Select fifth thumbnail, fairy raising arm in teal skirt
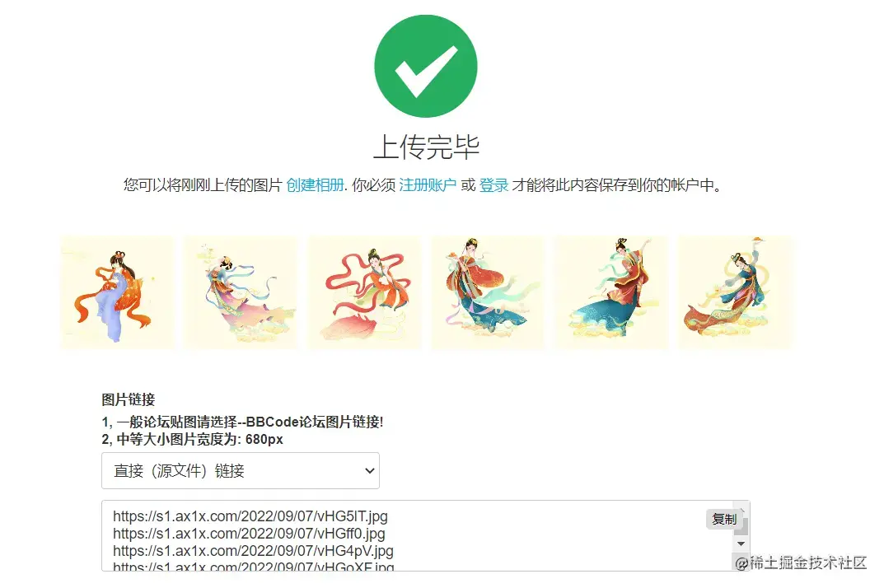Image resolution: width=884 pixels, height=588 pixels. point(611,292)
